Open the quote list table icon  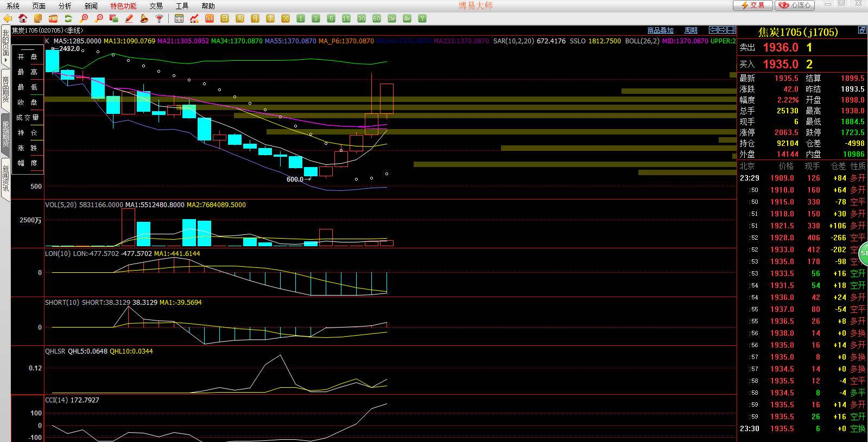[179, 18]
